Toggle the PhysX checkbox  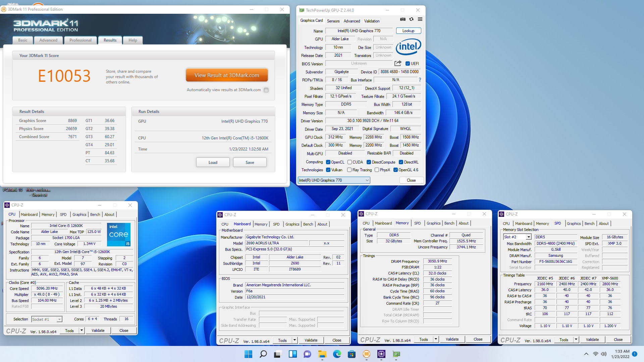point(377,170)
